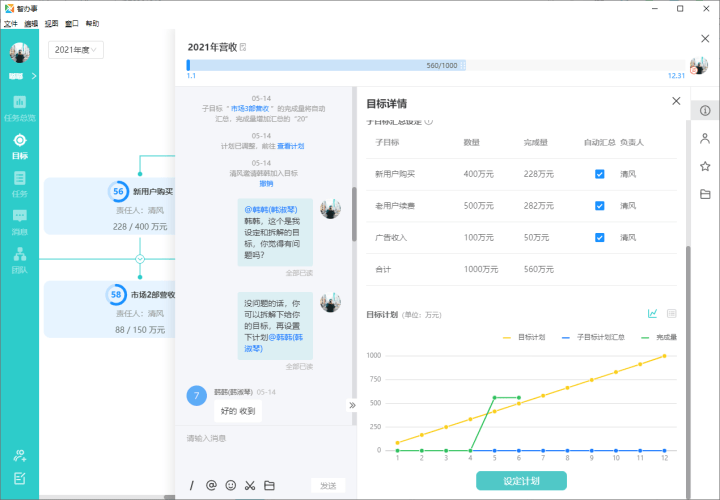
Task: Open the emoji picker in the chat toolbar
Action: coord(231,486)
